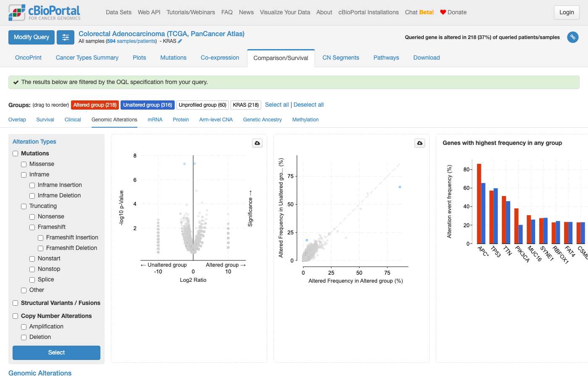Tick the Inframe Insertion checkbox
588x378 pixels.
pos(32,185)
